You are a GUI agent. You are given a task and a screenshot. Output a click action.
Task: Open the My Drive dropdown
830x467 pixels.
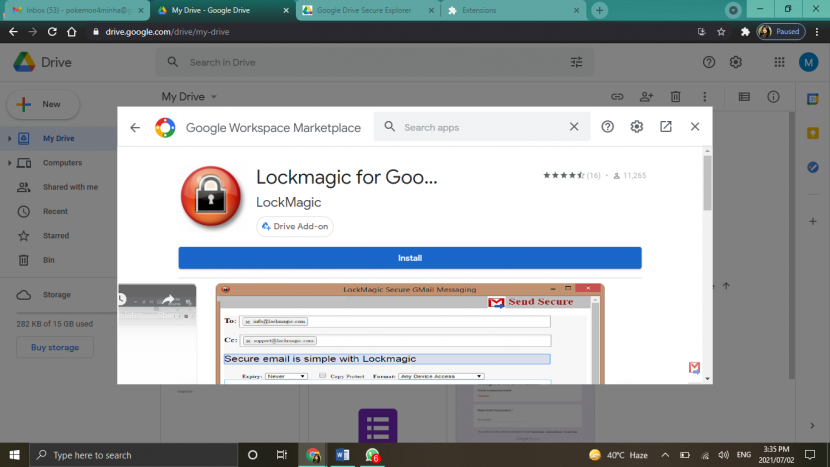tap(189, 96)
